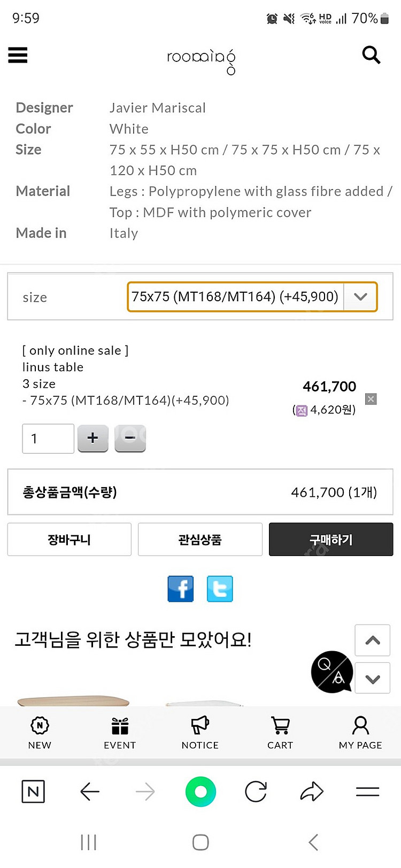Share the product on Twitter

point(220,589)
